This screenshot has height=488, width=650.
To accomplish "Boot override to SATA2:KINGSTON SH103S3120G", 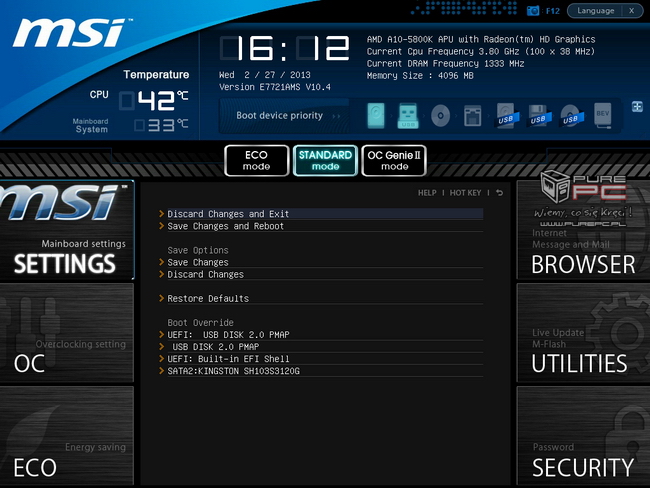I will point(321,371).
